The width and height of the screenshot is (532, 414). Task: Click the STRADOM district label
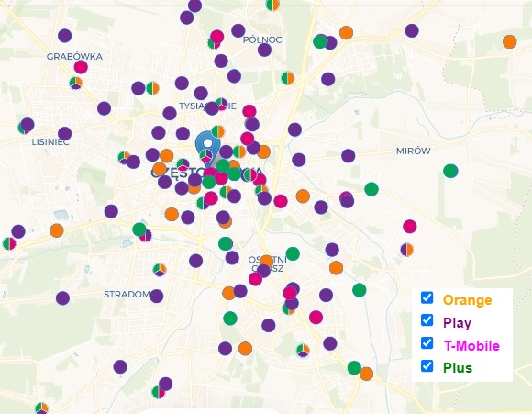[127, 295]
